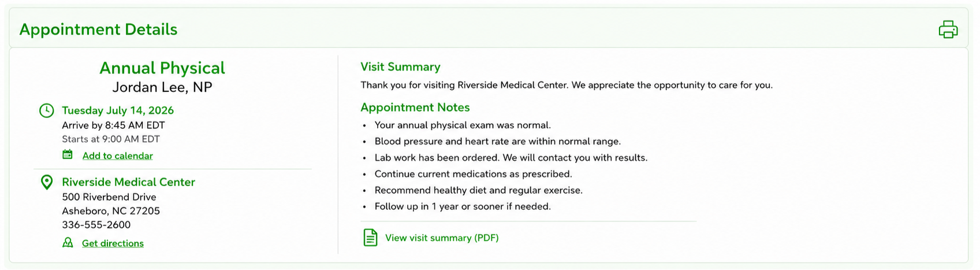Click the Visit Summary heading
Screen dimensions: 980x270
pyautogui.click(x=400, y=67)
